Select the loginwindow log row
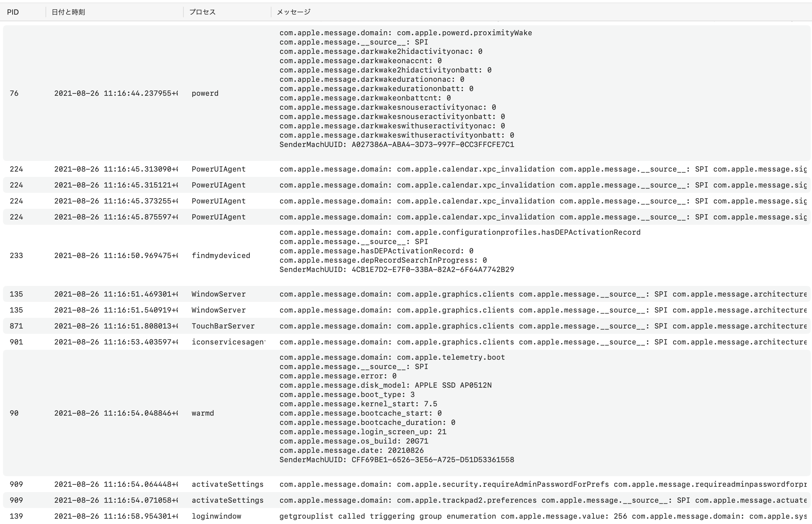 click(x=216, y=516)
